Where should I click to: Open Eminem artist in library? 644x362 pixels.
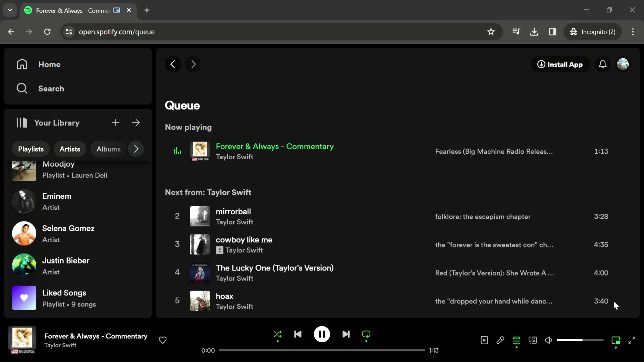pyautogui.click(x=78, y=201)
